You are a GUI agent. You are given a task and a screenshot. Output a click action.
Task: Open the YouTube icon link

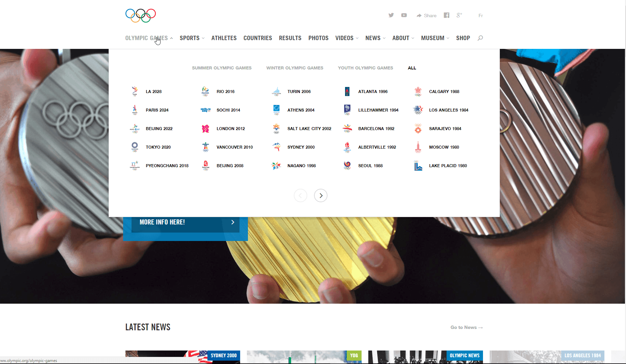404,15
